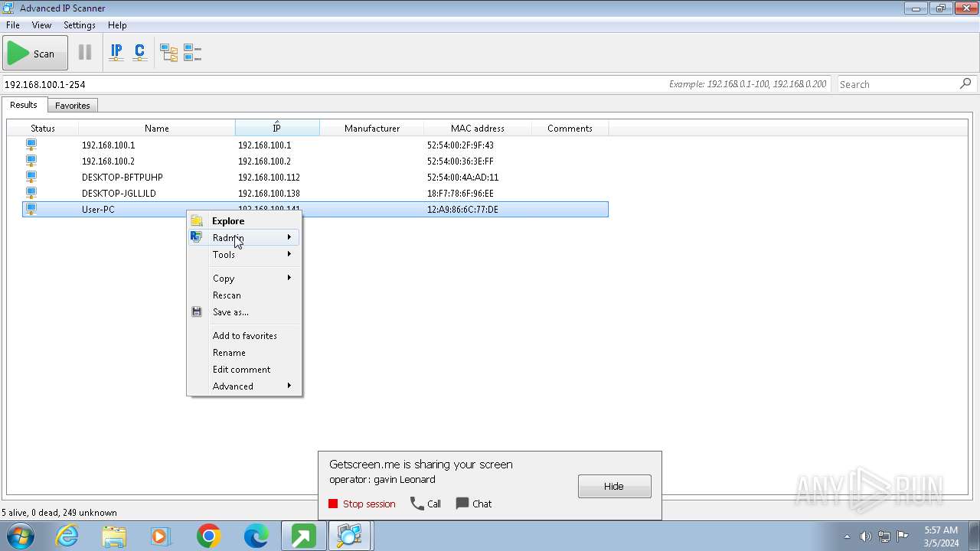Launch Internet Explorer from the taskbar
The height and width of the screenshot is (551, 980).
tap(67, 536)
